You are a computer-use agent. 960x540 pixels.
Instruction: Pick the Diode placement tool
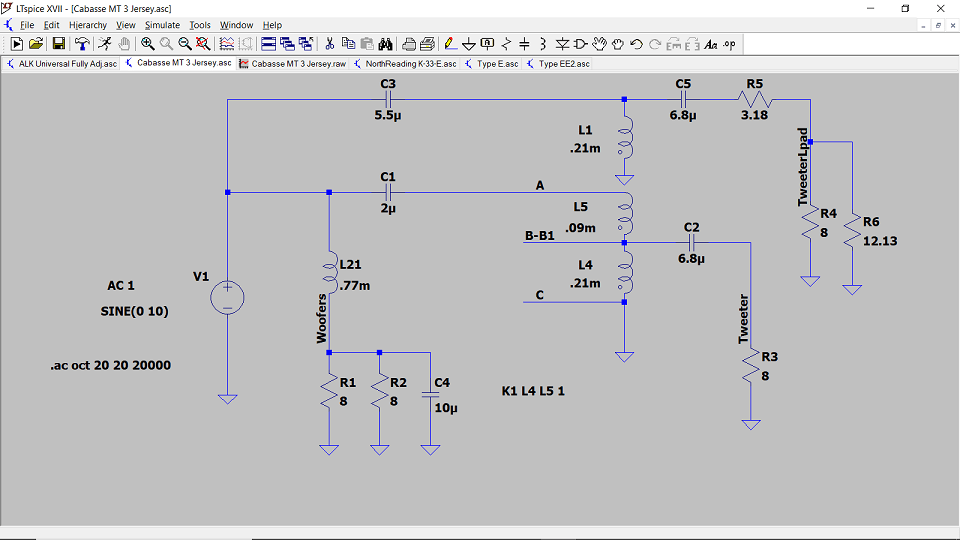point(562,43)
